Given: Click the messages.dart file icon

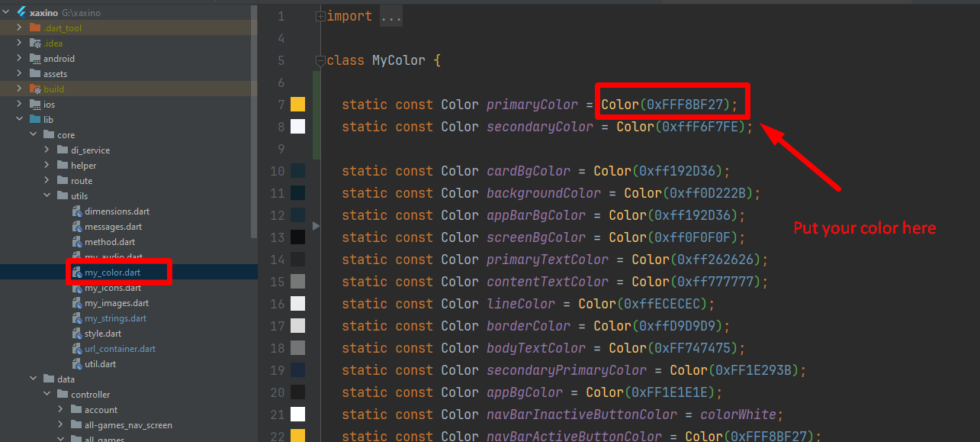Looking at the screenshot, I should (77, 227).
